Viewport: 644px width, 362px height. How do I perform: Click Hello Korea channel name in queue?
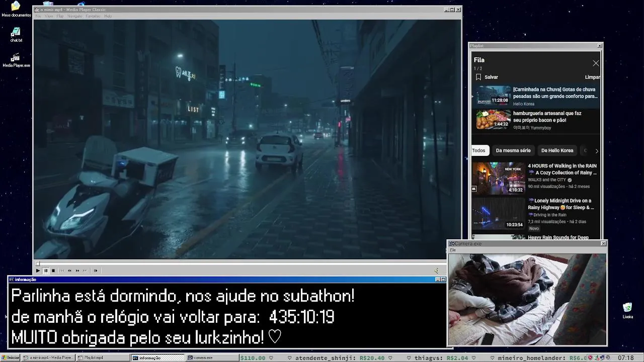click(524, 104)
